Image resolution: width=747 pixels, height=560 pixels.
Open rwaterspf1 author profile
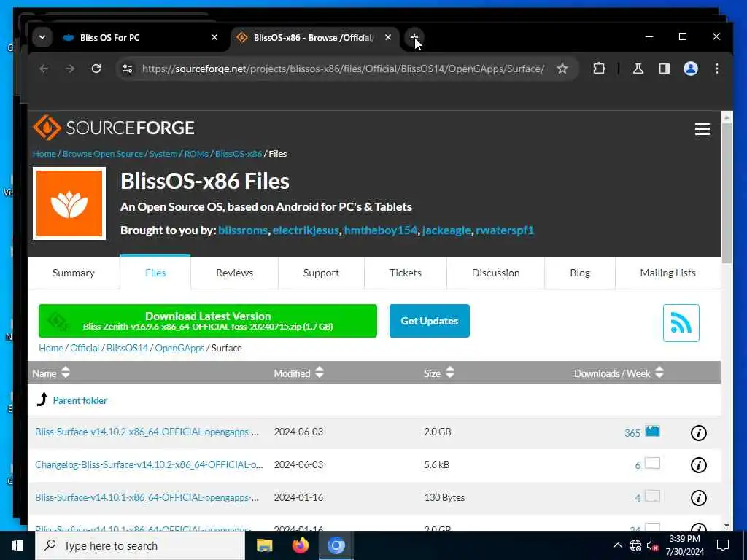tap(505, 230)
